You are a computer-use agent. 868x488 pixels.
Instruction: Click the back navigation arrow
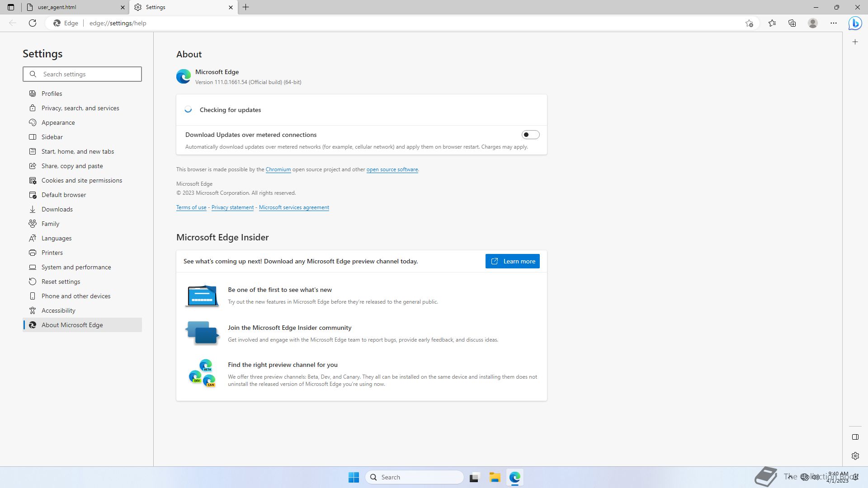[x=13, y=23]
